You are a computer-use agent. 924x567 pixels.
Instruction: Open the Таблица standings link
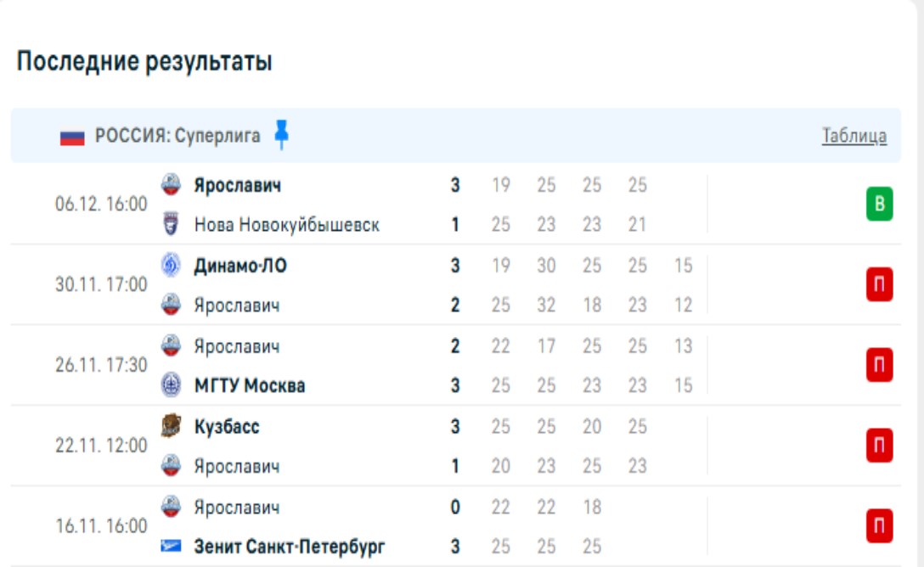(854, 136)
